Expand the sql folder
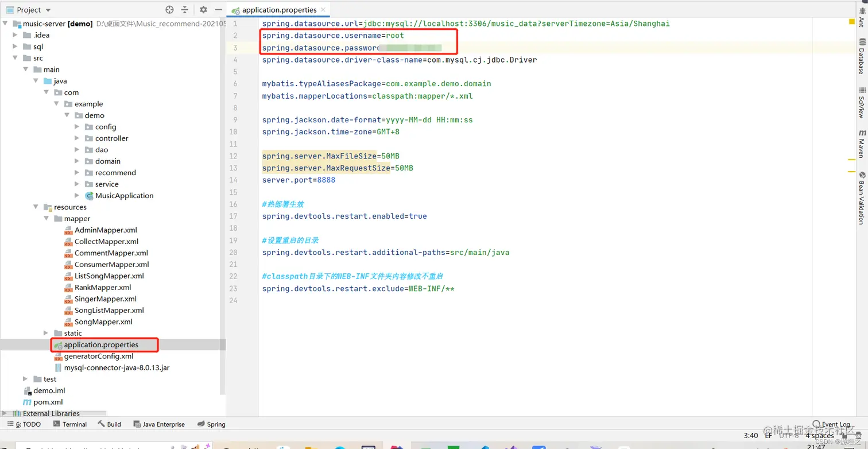868x449 pixels. (15, 47)
